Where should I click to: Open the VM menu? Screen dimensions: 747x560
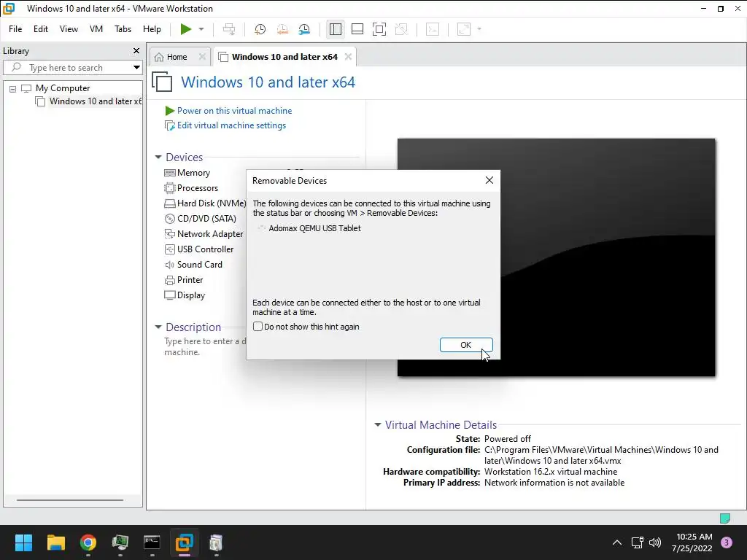tap(96, 29)
